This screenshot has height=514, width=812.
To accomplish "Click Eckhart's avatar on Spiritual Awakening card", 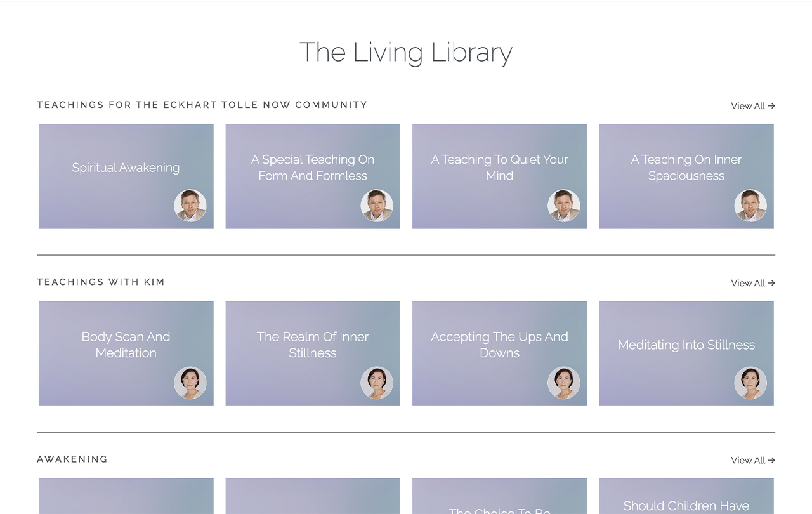I will 190,206.
